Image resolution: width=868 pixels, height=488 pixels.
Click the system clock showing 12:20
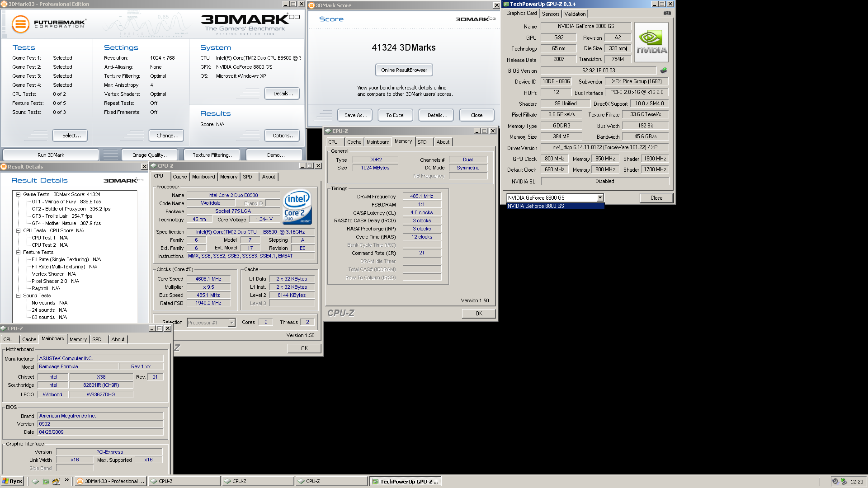tap(857, 482)
